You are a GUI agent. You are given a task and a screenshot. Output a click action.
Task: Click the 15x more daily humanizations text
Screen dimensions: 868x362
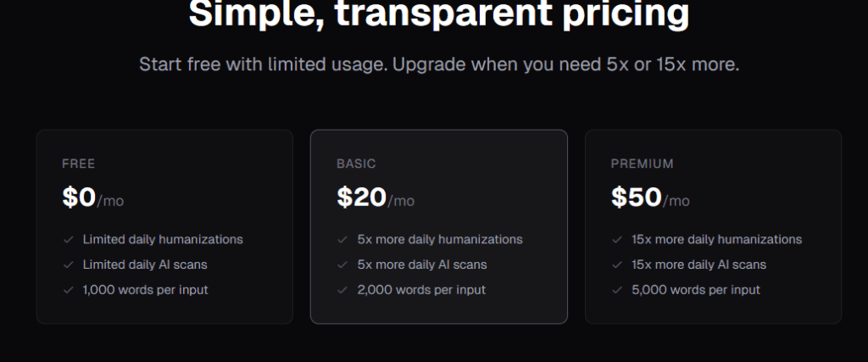716,240
